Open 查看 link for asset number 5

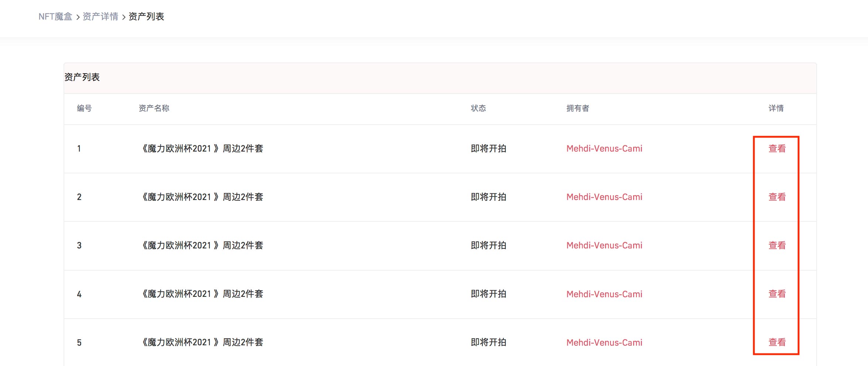point(777,342)
